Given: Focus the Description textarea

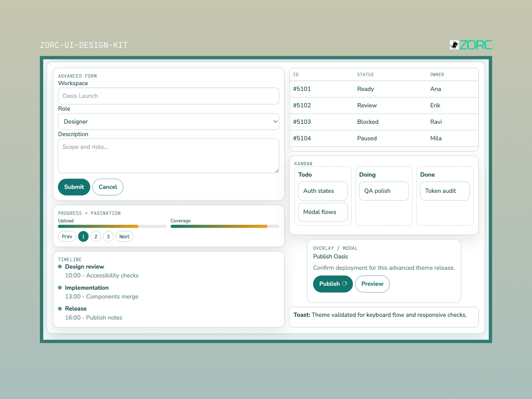Looking at the screenshot, I should (x=169, y=156).
